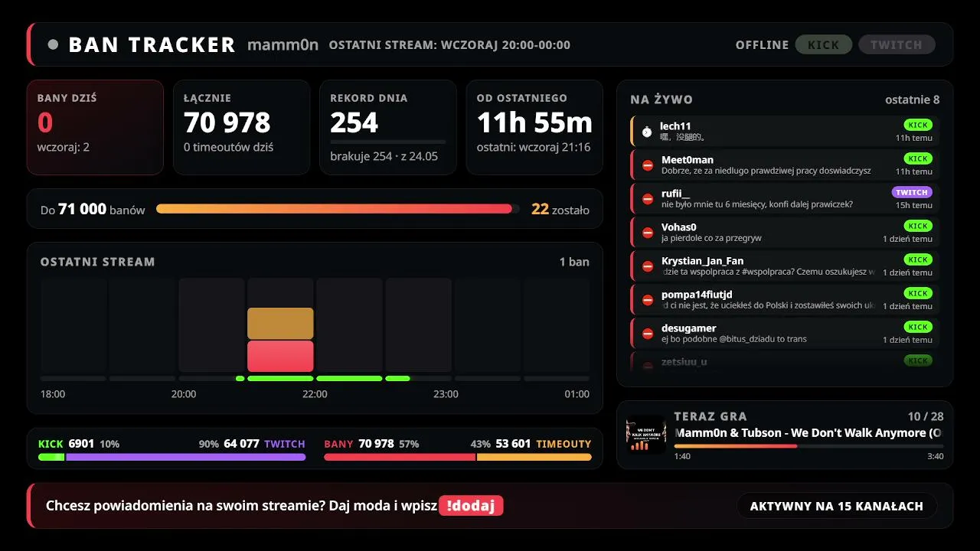Click the timeout clock icon beside lech11
The image size is (980, 551).
[x=647, y=132]
